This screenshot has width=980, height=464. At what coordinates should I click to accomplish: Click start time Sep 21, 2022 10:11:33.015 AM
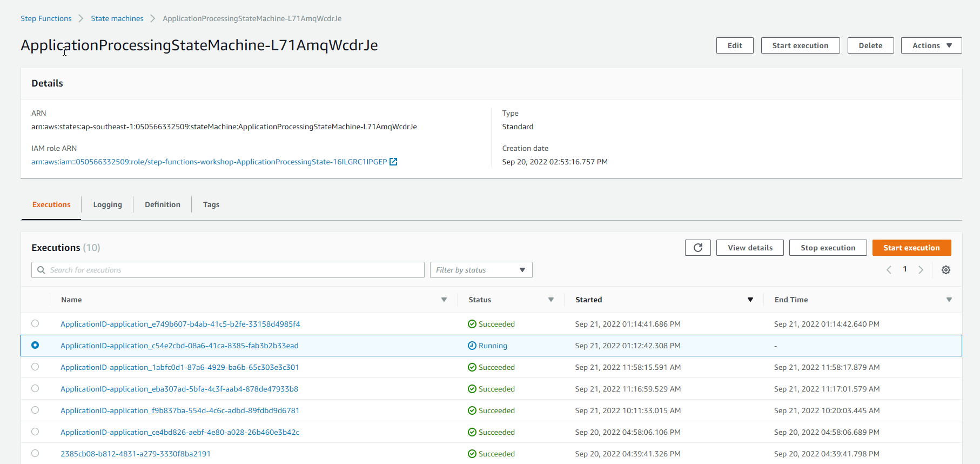point(628,410)
